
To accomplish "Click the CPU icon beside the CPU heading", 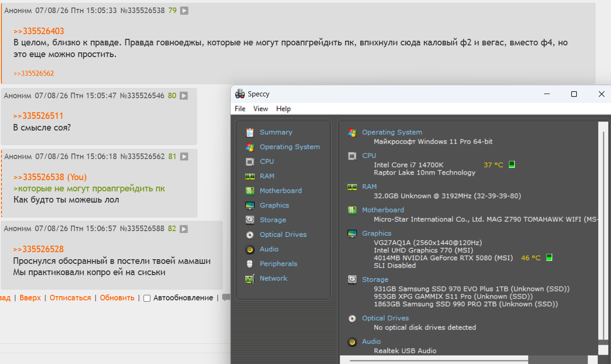I will click(x=352, y=156).
